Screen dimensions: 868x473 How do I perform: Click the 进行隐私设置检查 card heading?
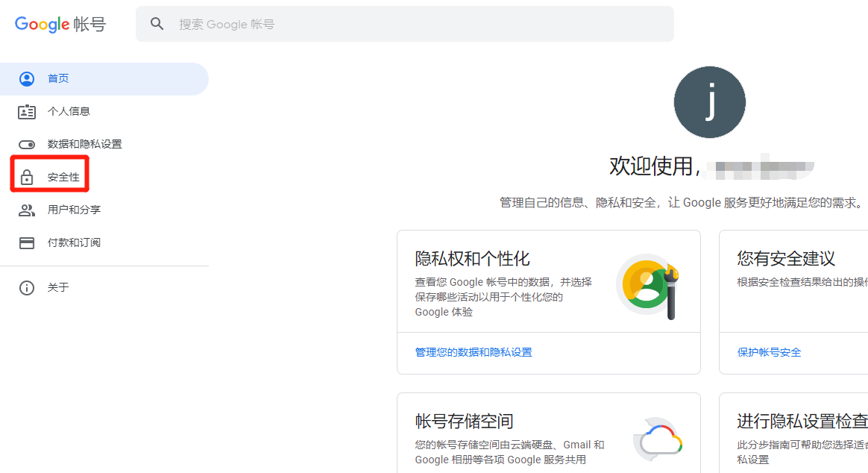click(x=802, y=422)
